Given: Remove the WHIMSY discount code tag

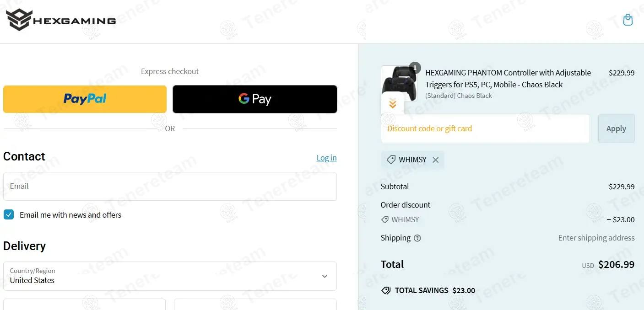Looking at the screenshot, I should 436,160.
